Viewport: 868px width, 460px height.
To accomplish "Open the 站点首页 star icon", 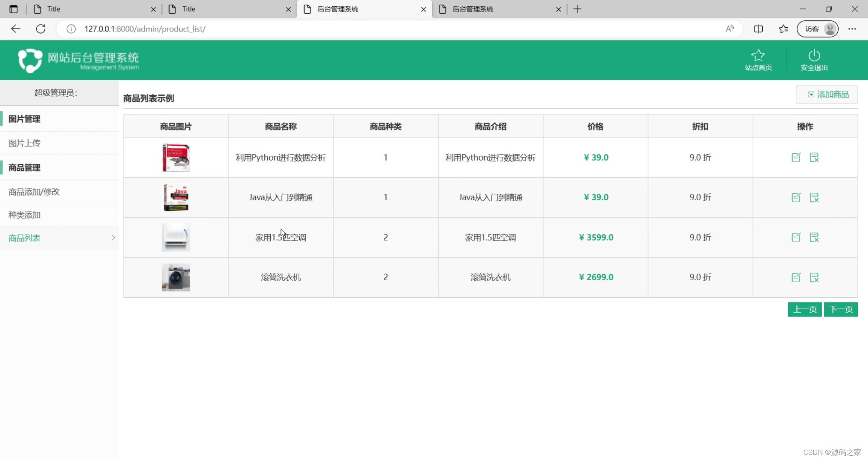I will (758, 56).
